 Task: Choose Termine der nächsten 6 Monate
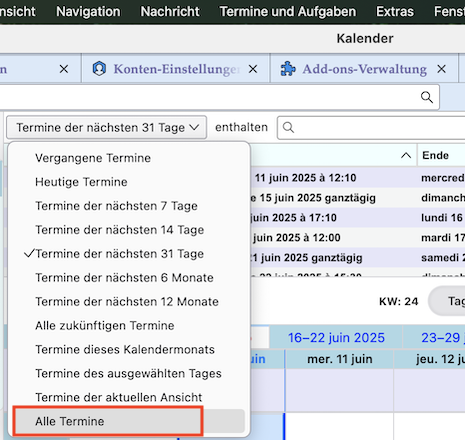coord(128,278)
